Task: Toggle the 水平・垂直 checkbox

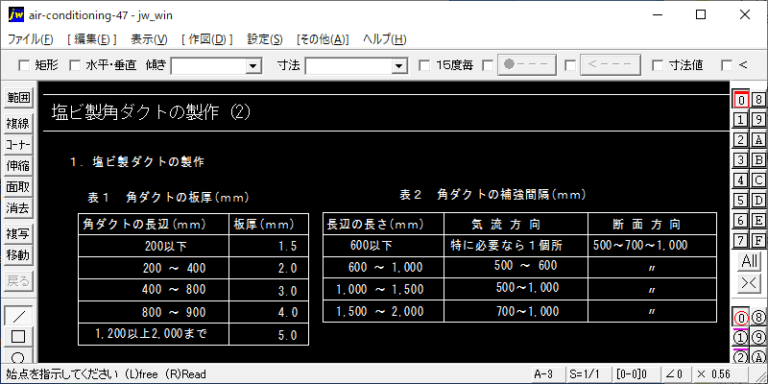Action: click(75, 65)
